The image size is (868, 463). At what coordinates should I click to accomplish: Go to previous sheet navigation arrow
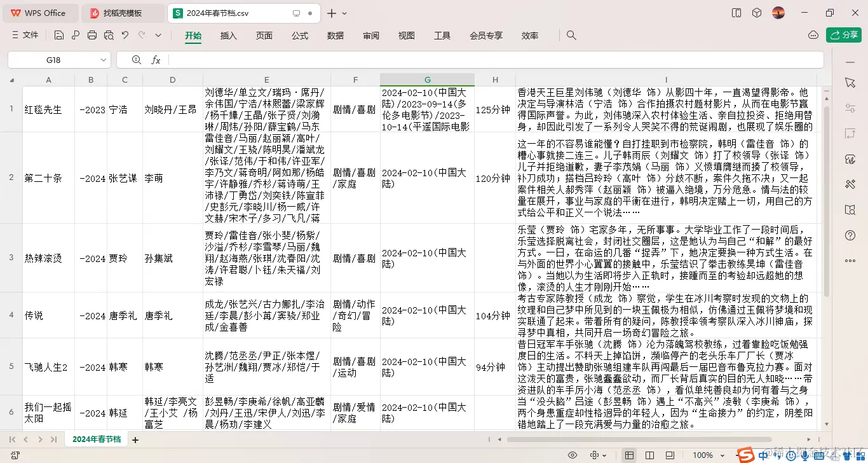point(26,439)
